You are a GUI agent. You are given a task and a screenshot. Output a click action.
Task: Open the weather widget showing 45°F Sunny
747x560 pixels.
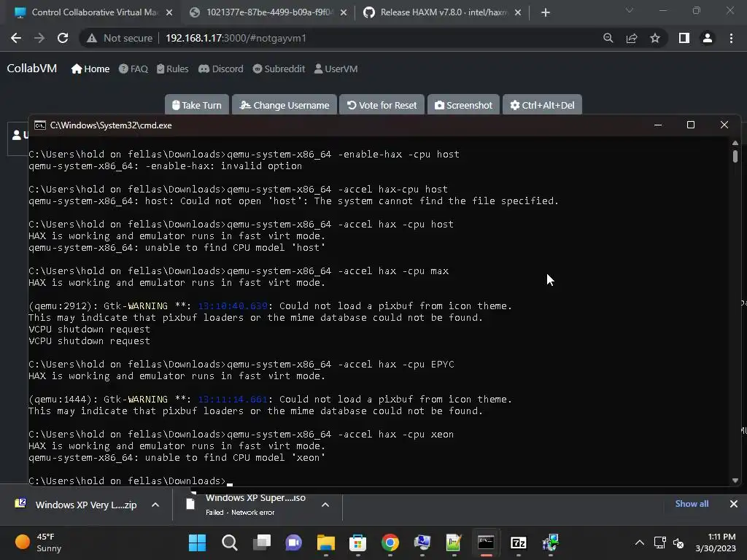(38, 542)
